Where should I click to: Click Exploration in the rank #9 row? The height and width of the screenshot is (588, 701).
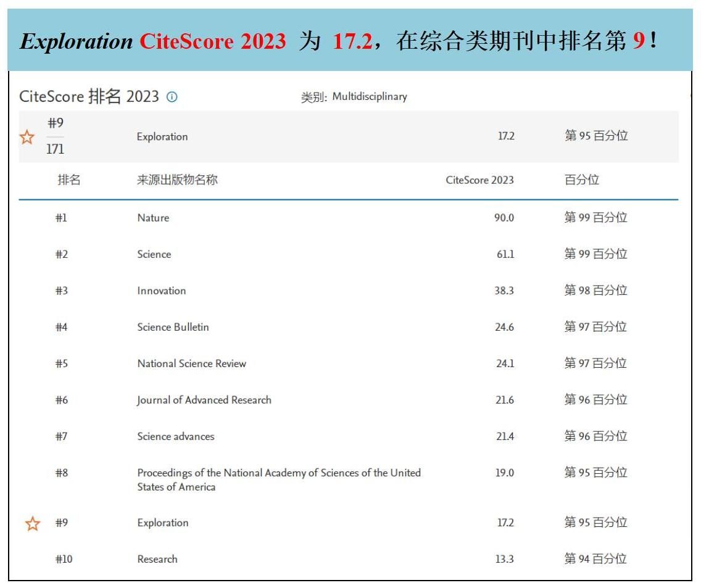click(163, 523)
